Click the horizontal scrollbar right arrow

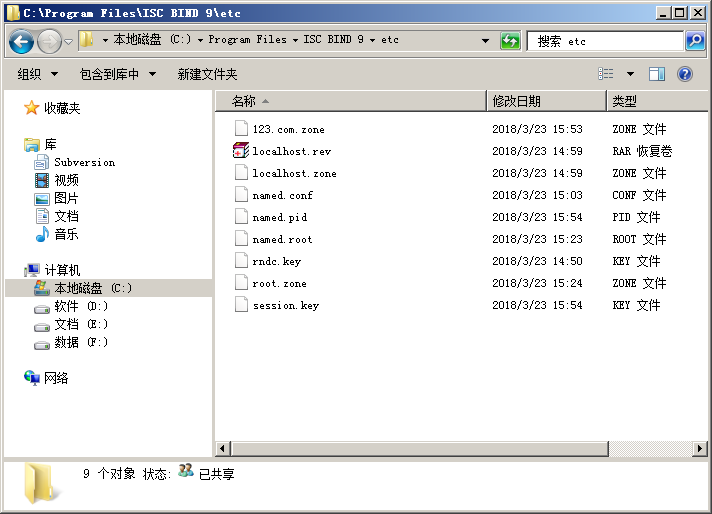(700, 449)
